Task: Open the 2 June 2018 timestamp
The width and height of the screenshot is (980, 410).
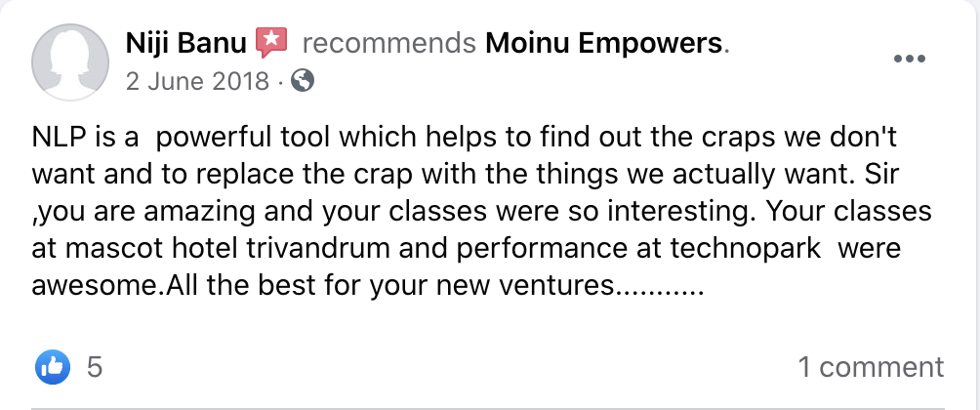Action: click(197, 81)
